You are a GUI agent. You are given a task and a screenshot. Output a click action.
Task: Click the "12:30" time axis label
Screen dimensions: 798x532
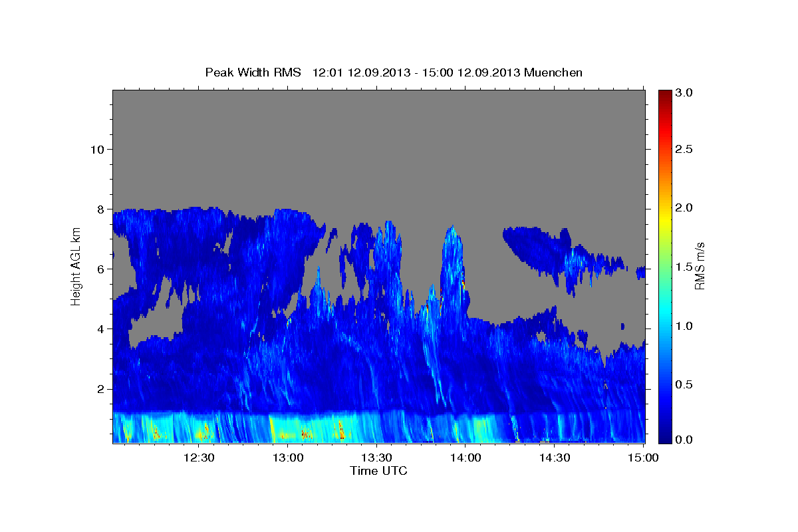198,458
